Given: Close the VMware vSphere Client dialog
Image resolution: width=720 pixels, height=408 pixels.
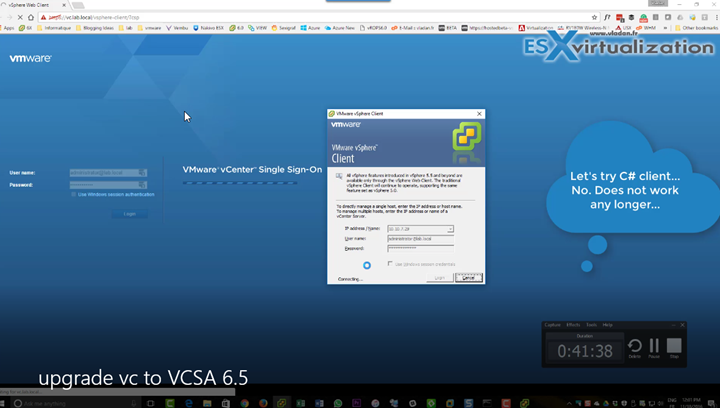Looking at the screenshot, I should 479,113.
